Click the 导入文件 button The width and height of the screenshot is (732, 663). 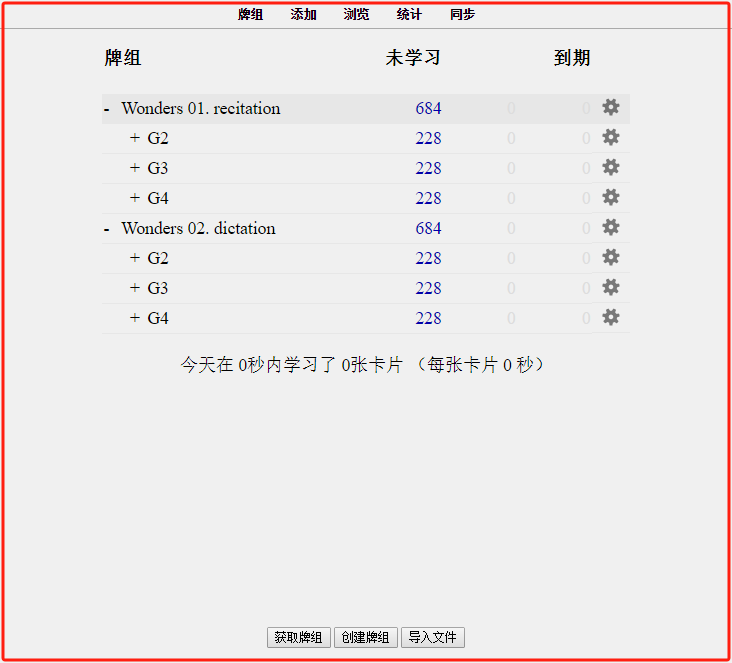point(433,637)
